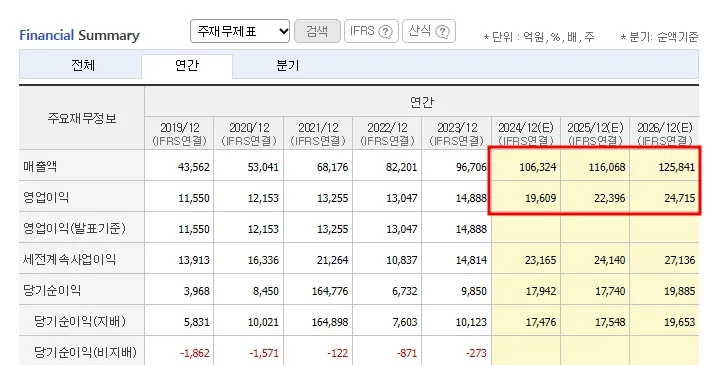The height and width of the screenshot is (365, 705).
Task: Click the Financial Summary heading
Action: pyautogui.click(x=80, y=35)
